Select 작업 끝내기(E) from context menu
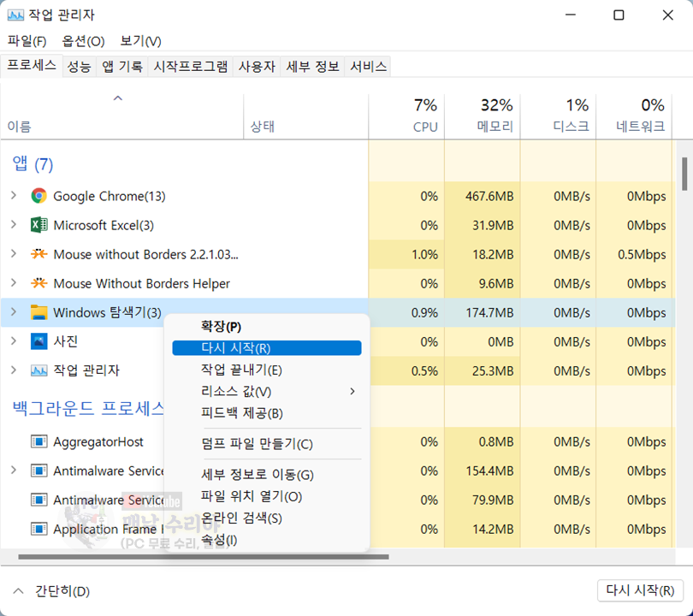 click(267, 370)
